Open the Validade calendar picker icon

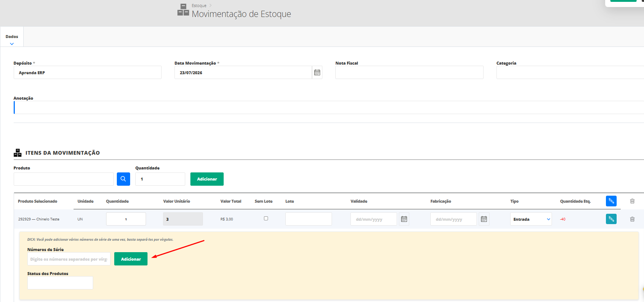click(404, 219)
